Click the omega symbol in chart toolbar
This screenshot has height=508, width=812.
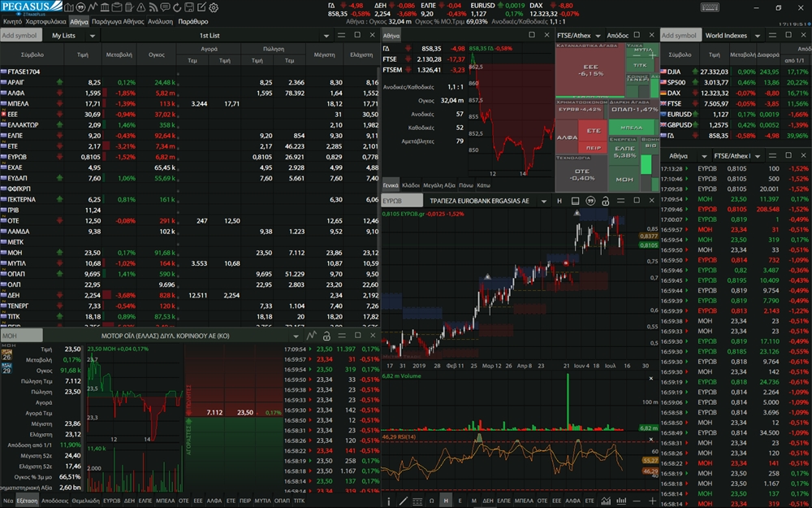click(431, 501)
